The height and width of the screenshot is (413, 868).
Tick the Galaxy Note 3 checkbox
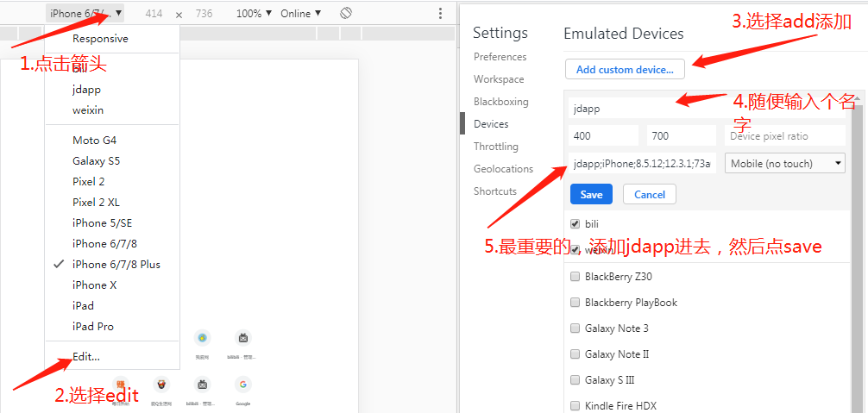tap(575, 329)
